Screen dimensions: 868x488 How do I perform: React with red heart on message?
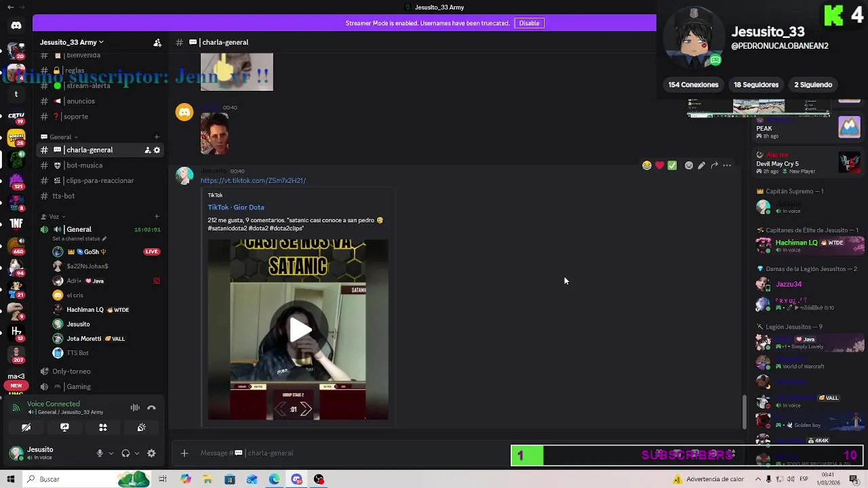659,165
